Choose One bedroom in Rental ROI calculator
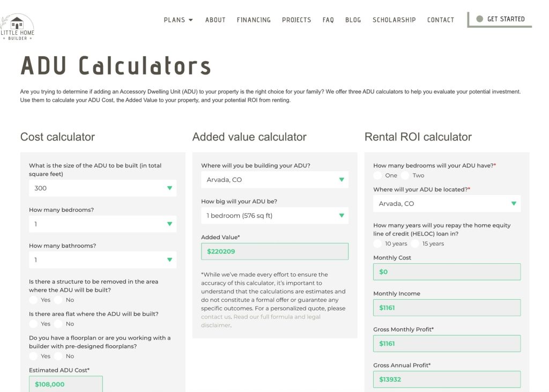This screenshot has width=549, height=392. [x=378, y=175]
